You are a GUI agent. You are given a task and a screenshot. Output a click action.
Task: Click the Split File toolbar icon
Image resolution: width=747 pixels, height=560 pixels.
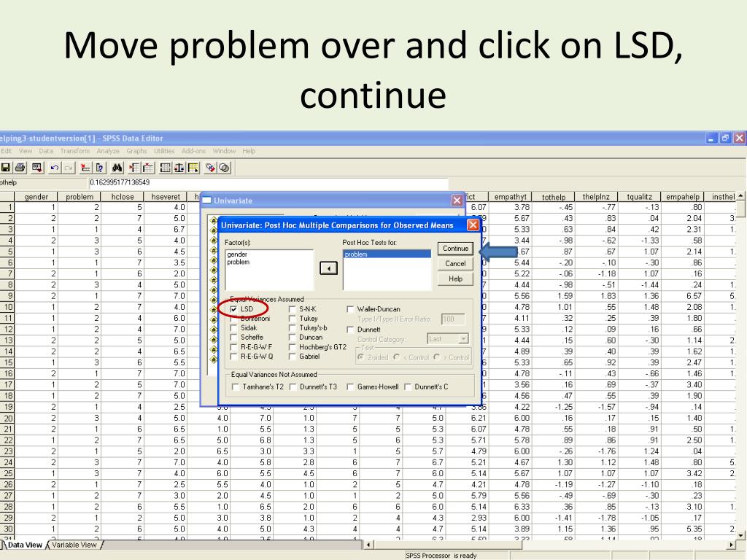(166, 168)
